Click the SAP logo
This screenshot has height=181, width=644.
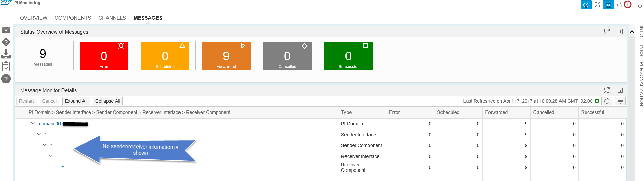pyautogui.click(x=6, y=3)
